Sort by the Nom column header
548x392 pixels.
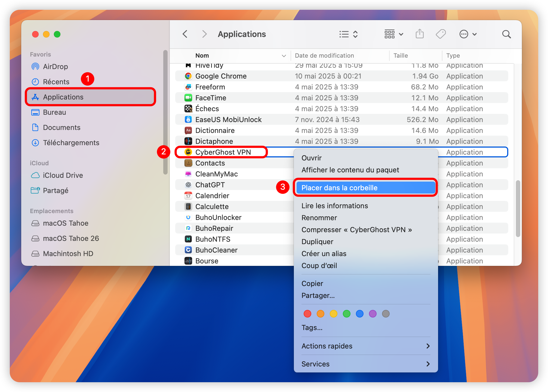pos(202,55)
